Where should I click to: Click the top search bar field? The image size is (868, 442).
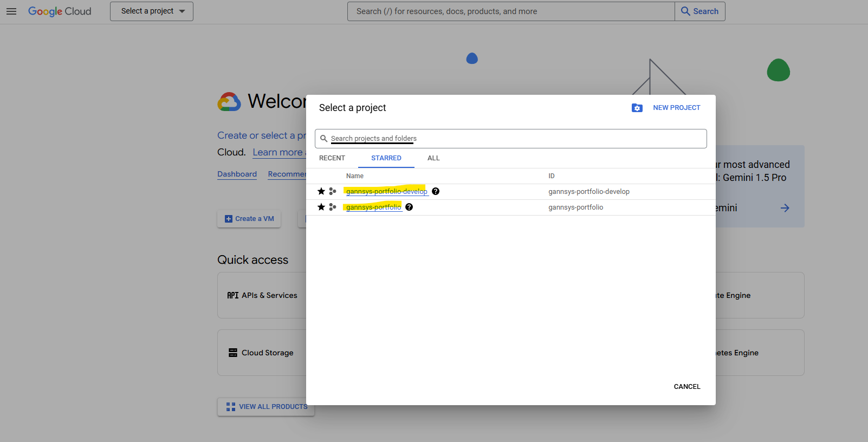coord(511,11)
